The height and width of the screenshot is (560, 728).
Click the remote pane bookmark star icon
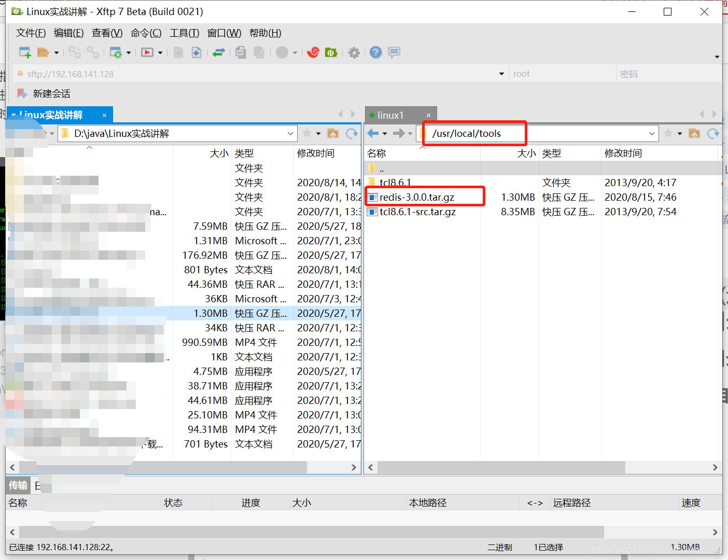pos(668,134)
